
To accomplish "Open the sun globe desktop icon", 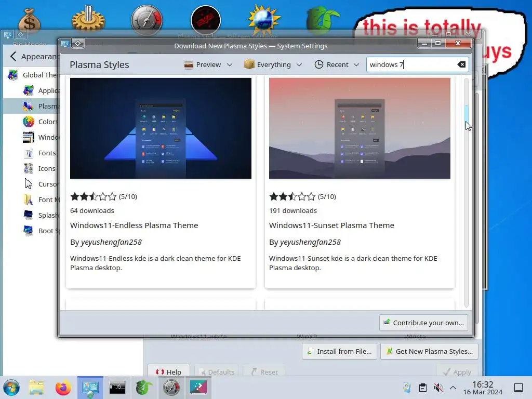I will 264,20.
